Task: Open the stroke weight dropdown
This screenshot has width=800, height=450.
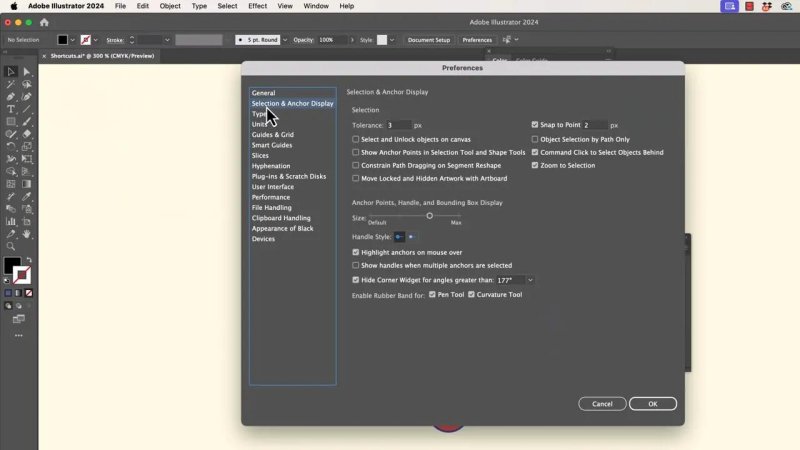Action: (x=167, y=40)
